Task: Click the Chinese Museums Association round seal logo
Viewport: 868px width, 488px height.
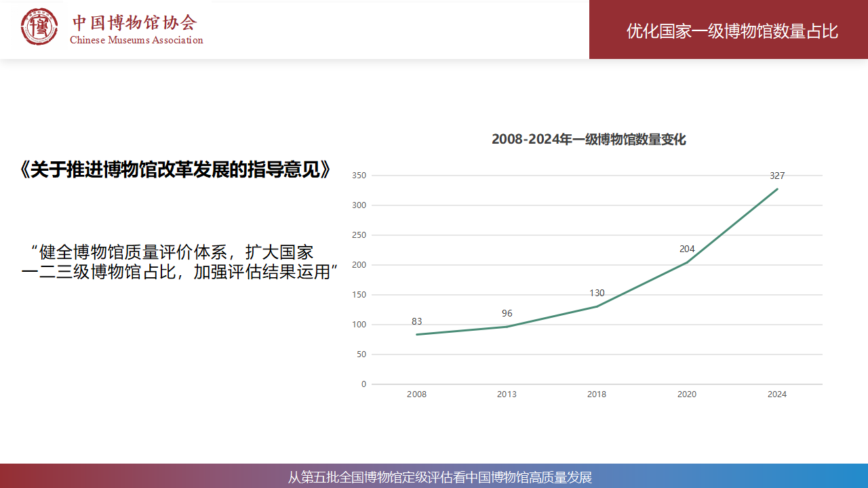Action: click(39, 27)
